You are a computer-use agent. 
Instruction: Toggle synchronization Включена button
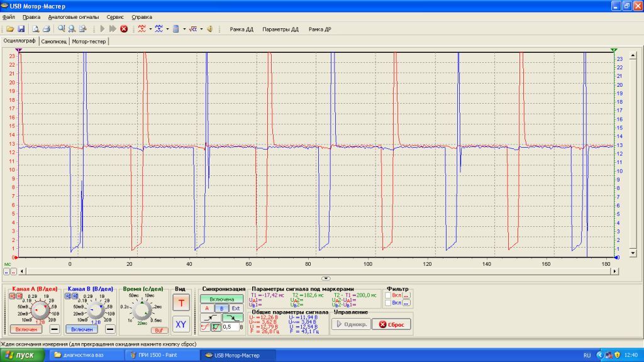click(x=222, y=299)
